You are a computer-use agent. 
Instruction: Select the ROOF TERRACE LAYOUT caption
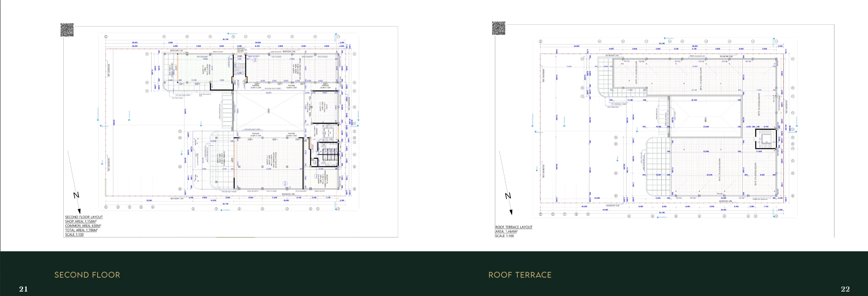click(513, 227)
